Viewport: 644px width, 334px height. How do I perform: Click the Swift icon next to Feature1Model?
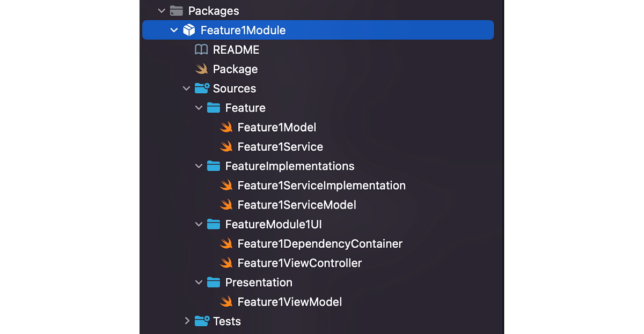[x=226, y=127]
